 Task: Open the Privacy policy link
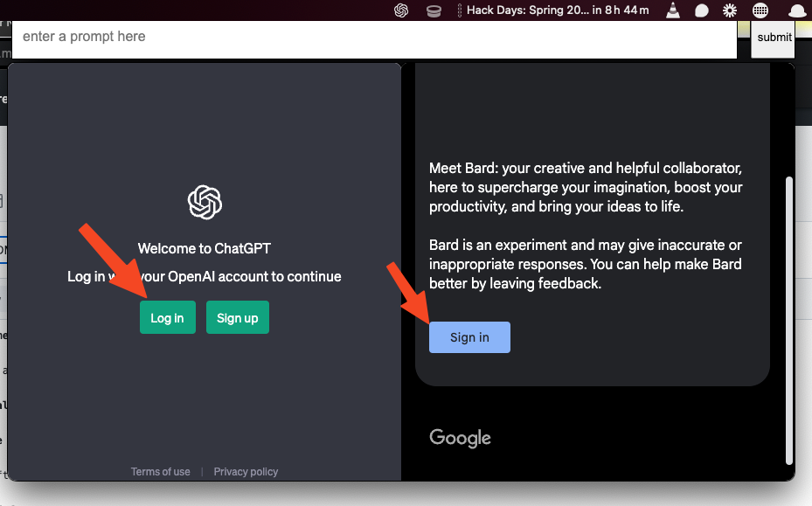click(246, 471)
